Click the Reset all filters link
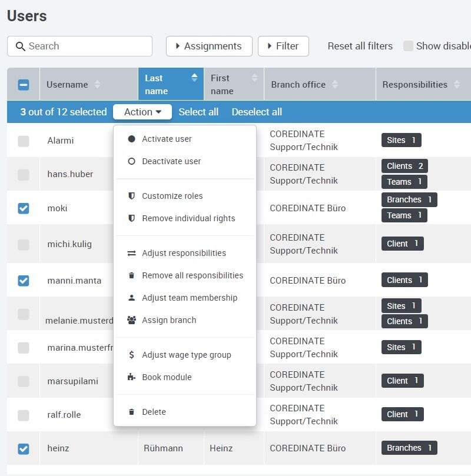Image resolution: width=471 pixels, height=476 pixels. point(360,46)
